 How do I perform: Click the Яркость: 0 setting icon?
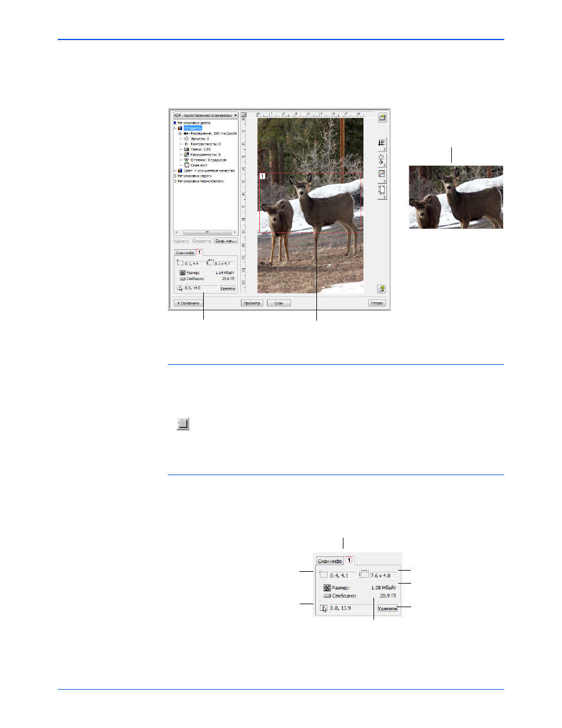(x=186, y=139)
